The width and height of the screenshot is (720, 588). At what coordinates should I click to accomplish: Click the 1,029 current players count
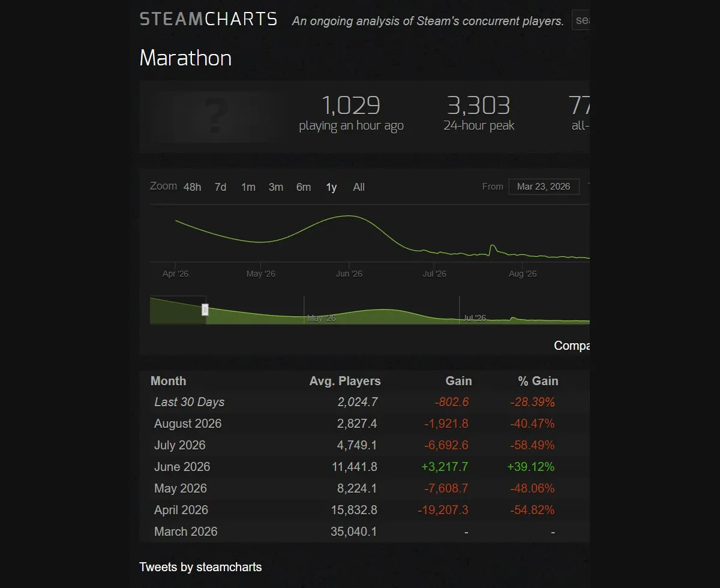[351, 106]
